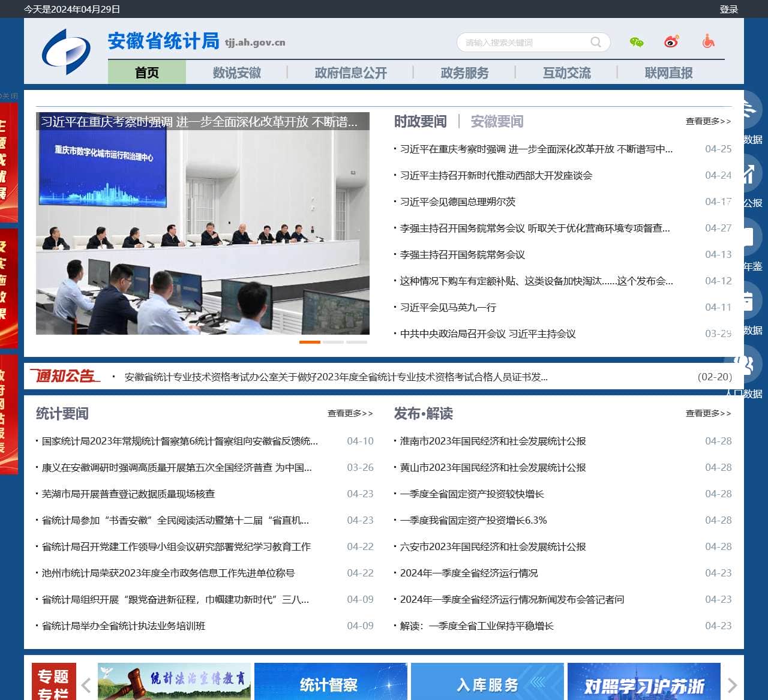768x700 pixels.
Task: Open the 数说安徽 navigation menu
Action: pyautogui.click(x=237, y=73)
